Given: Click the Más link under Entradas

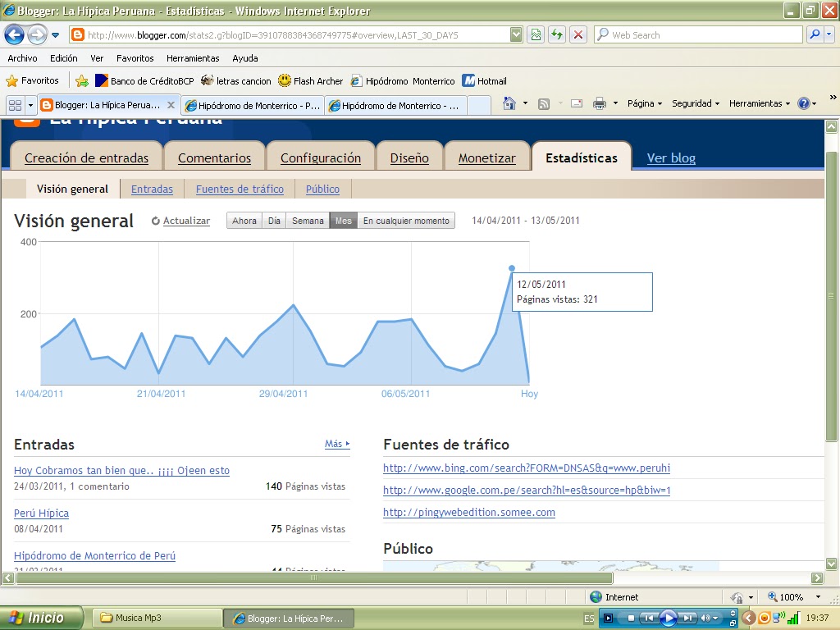Looking at the screenshot, I should (337, 444).
